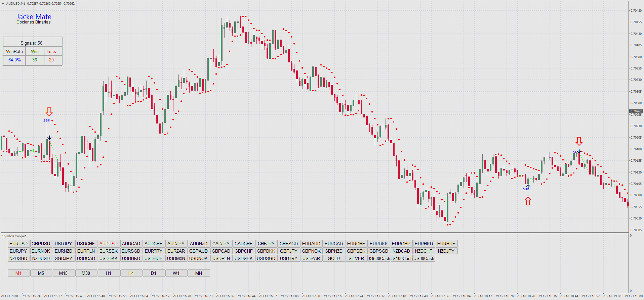644x300 pixels.
Task: Click the red down arrow above rightmost sell signal
Action: tap(579, 141)
